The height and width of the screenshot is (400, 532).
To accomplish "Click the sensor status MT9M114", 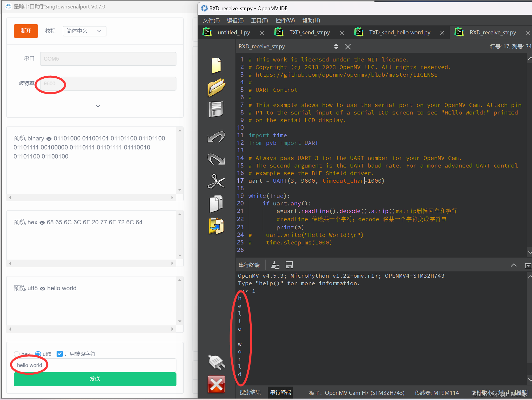I will click(437, 393).
